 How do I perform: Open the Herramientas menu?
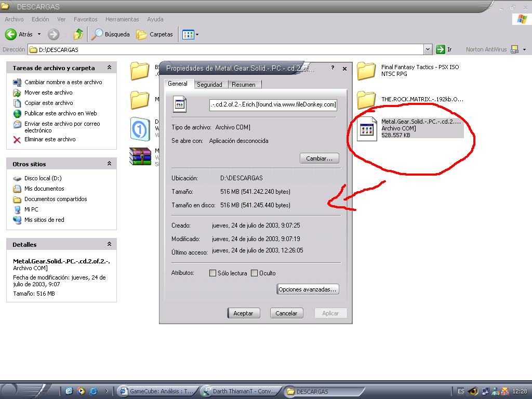click(x=122, y=19)
